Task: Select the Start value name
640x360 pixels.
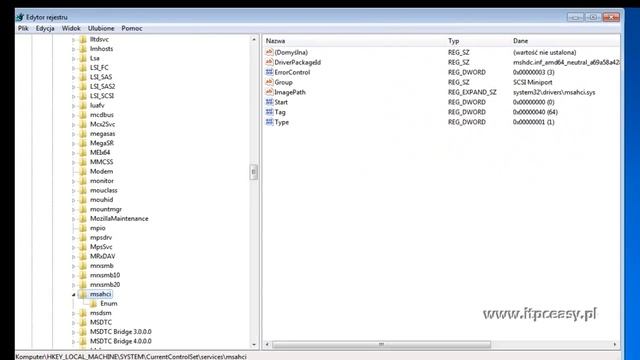Action: tap(281, 102)
